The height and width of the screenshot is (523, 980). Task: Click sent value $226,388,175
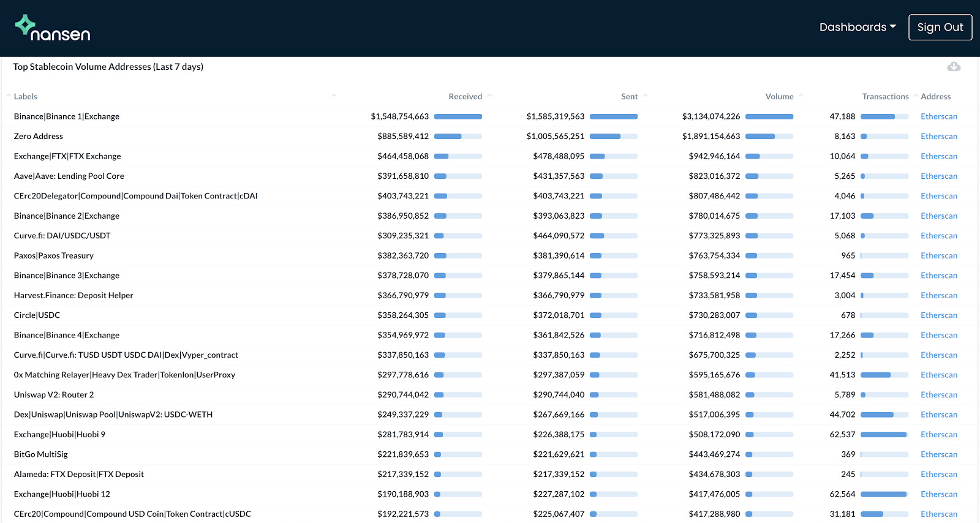pos(559,435)
